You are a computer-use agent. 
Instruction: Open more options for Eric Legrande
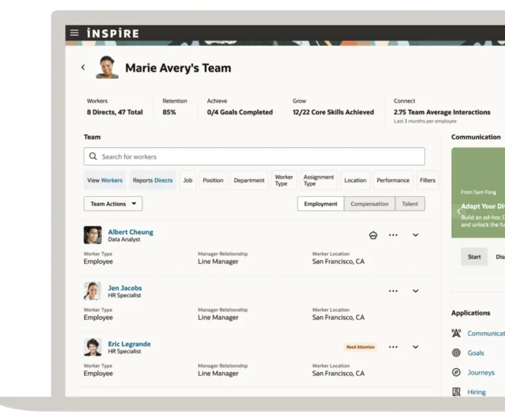click(x=393, y=347)
